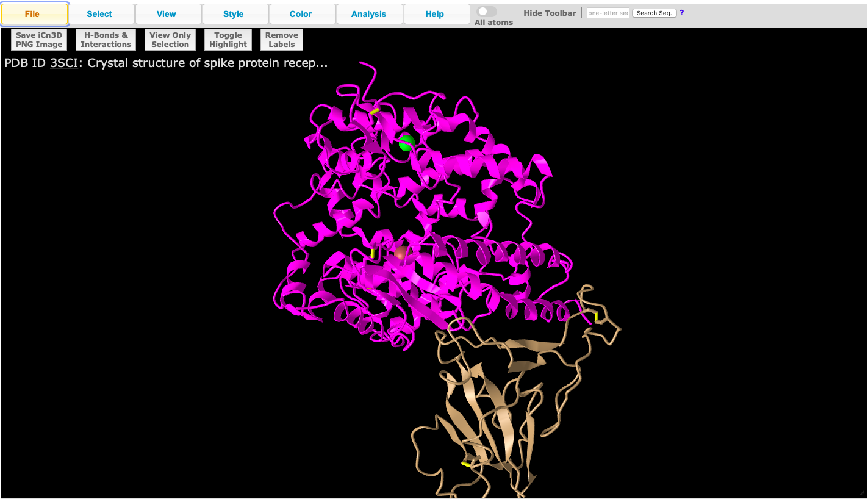This screenshot has width=868, height=499.
Task: Click View Only Selection button
Action: pos(170,40)
